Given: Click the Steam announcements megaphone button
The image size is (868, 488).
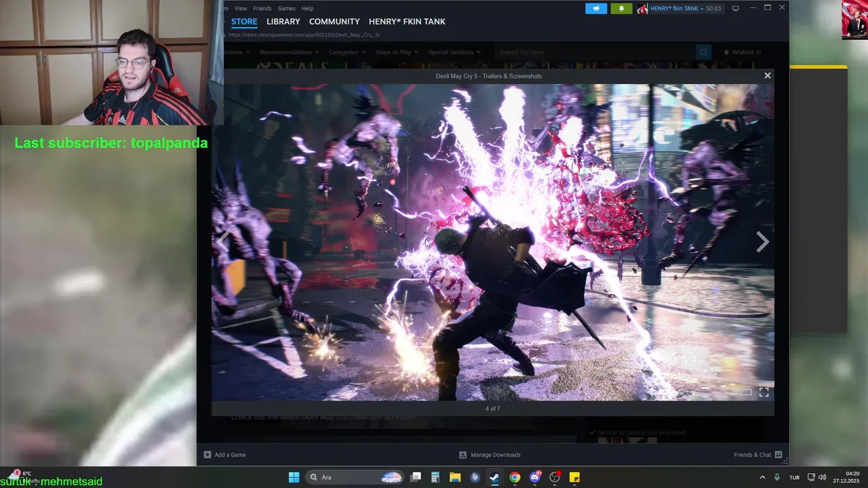Looking at the screenshot, I should click(x=596, y=8).
